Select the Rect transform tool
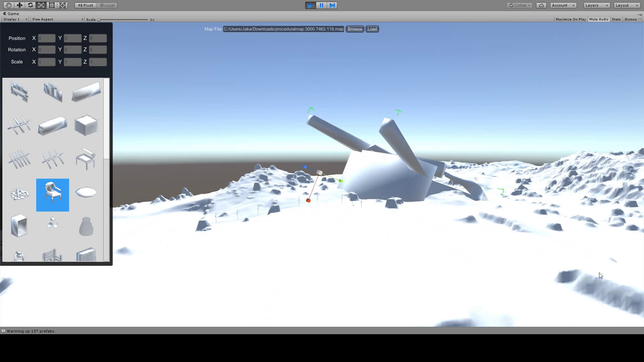 (x=52, y=5)
